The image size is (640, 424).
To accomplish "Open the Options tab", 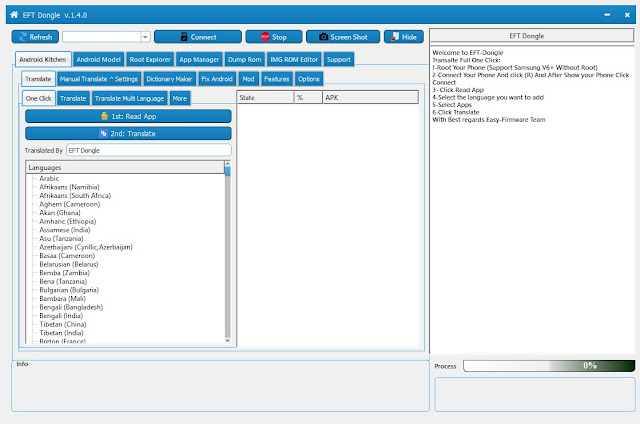I will 309,79.
